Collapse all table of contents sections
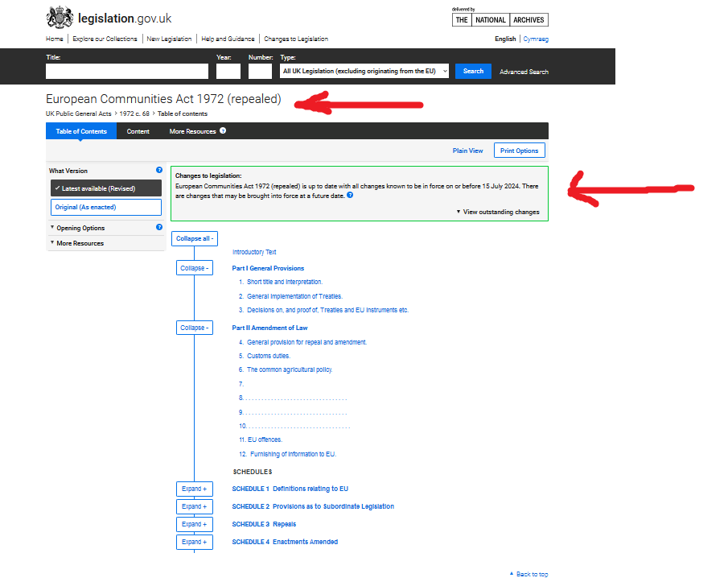The height and width of the screenshot is (582, 728). click(x=195, y=238)
